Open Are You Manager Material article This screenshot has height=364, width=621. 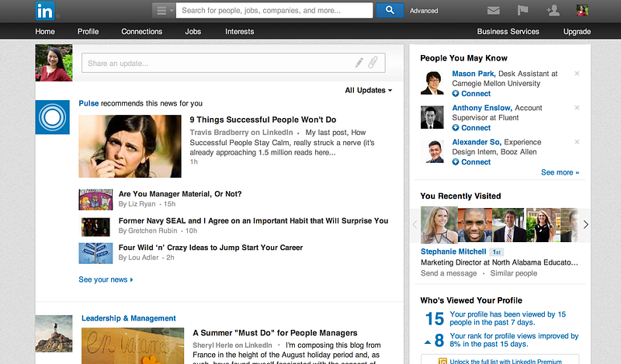click(x=180, y=194)
